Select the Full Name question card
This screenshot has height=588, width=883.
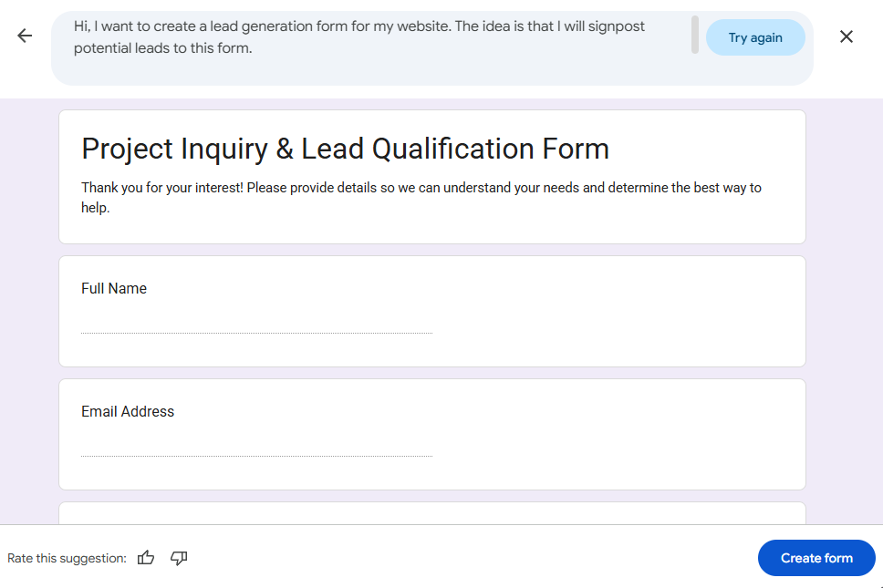coord(431,310)
